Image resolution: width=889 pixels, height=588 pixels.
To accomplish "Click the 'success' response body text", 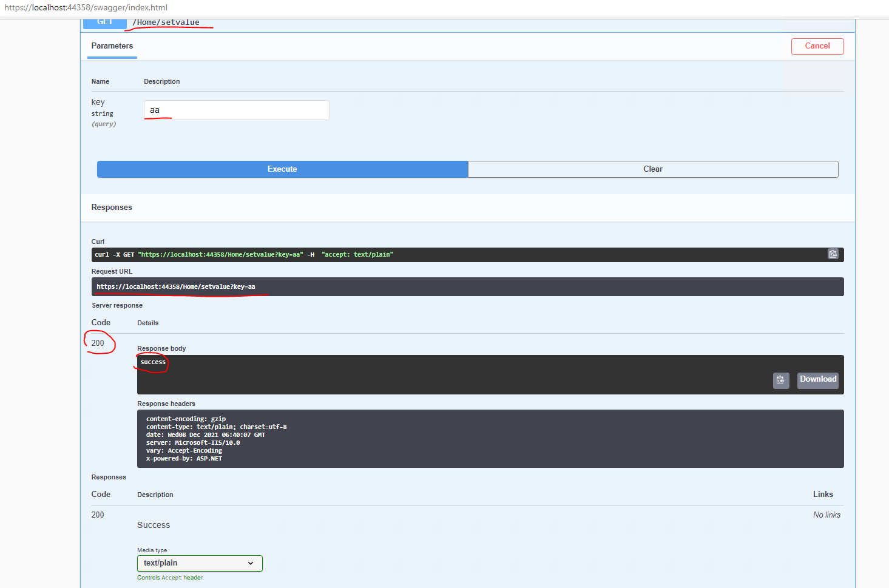I will tap(153, 362).
